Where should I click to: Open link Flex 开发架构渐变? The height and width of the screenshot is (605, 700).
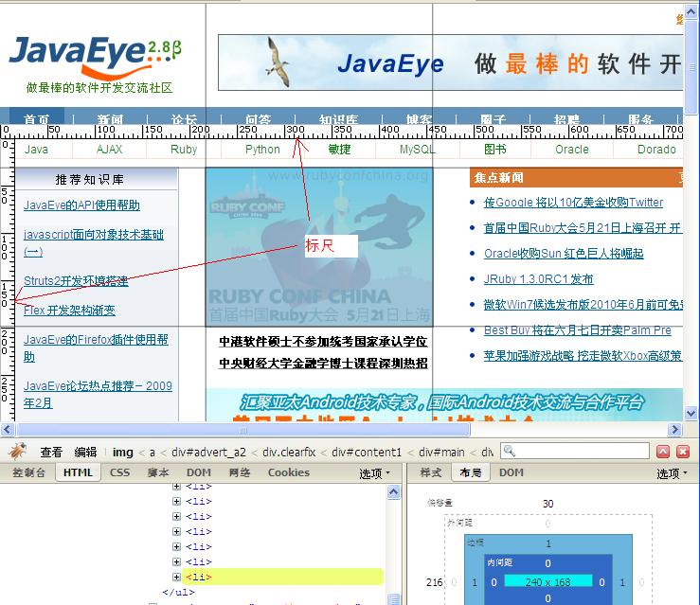click(69, 311)
